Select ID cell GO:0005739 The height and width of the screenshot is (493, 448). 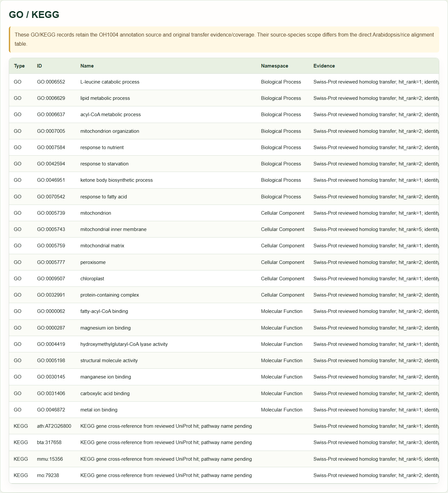(51, 213)
